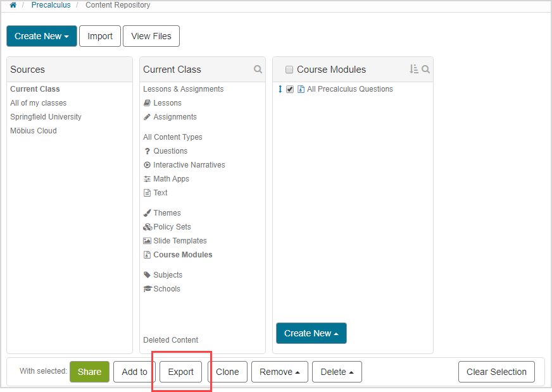Click the Assignments pencil icon

coord(147,117)
